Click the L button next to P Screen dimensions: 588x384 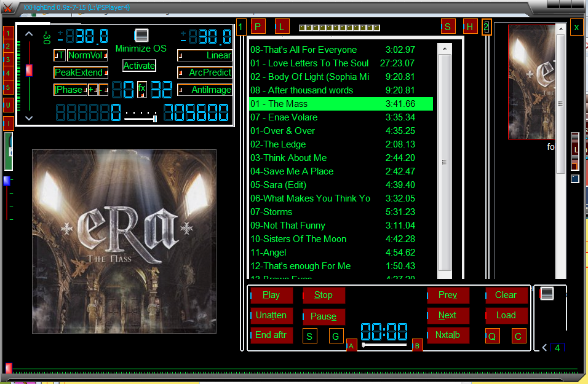(282, 26)
